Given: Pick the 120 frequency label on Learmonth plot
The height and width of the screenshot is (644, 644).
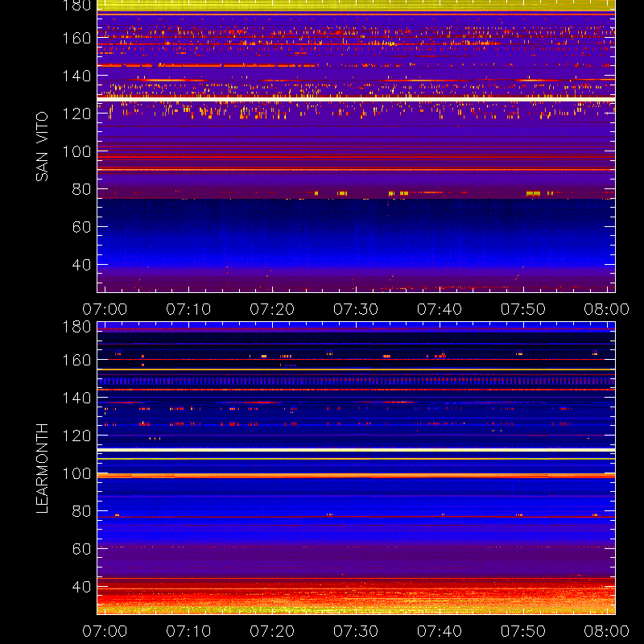Looking at the screenshot, I should pos(76,436).
